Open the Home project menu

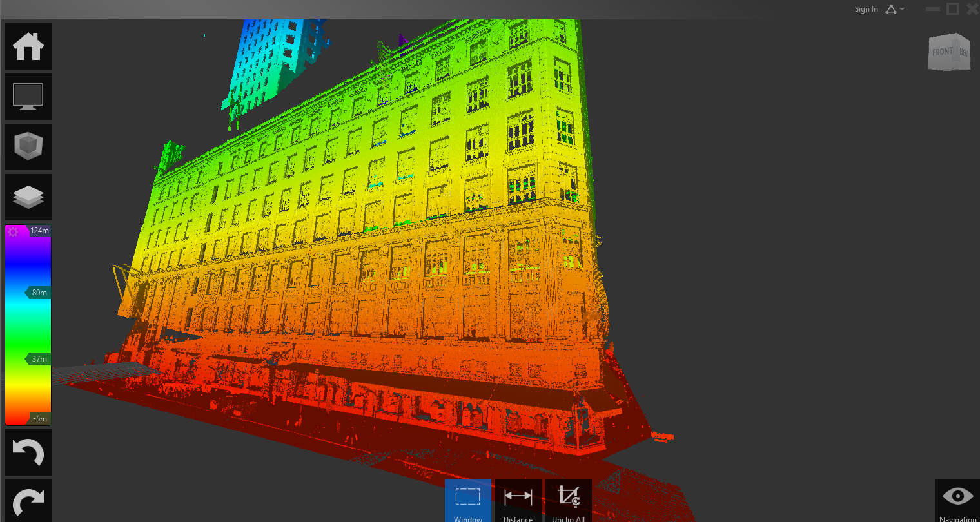click(x=28, y=46)
